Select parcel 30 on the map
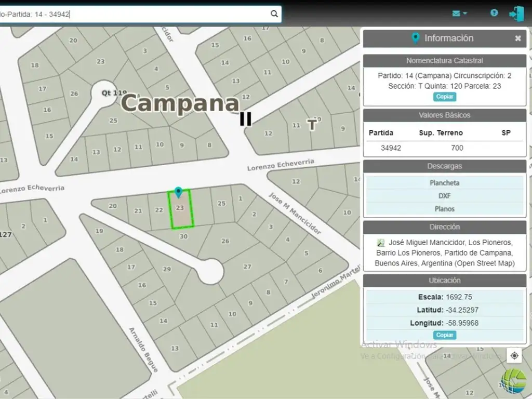The width and height of the screenshot is (532, 399). 183,236
